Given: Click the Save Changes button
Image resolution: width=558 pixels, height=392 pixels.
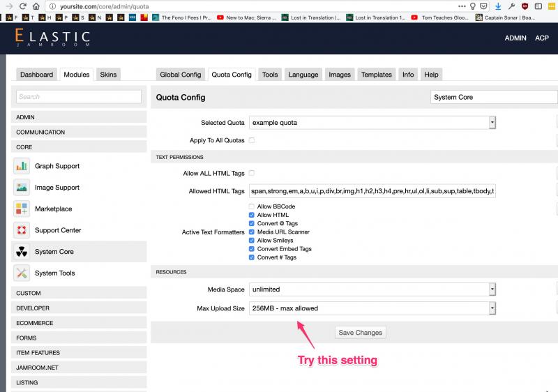Looking at the screenshot, I should tap(360, 333).
